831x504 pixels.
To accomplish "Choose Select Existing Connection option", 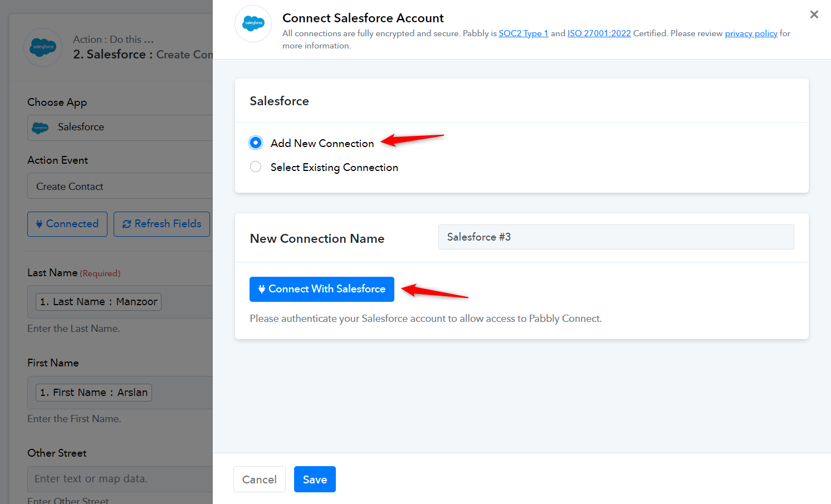I will coord(256,167).
